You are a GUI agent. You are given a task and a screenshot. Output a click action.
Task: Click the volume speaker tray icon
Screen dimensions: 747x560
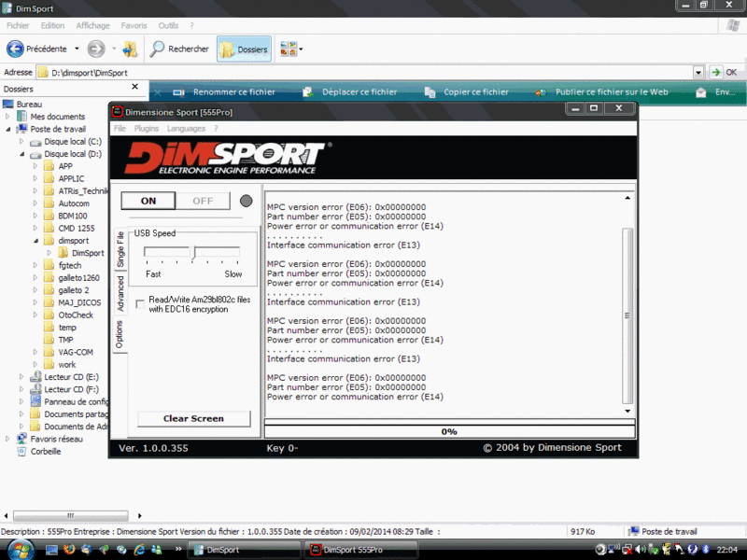point(641,550)
